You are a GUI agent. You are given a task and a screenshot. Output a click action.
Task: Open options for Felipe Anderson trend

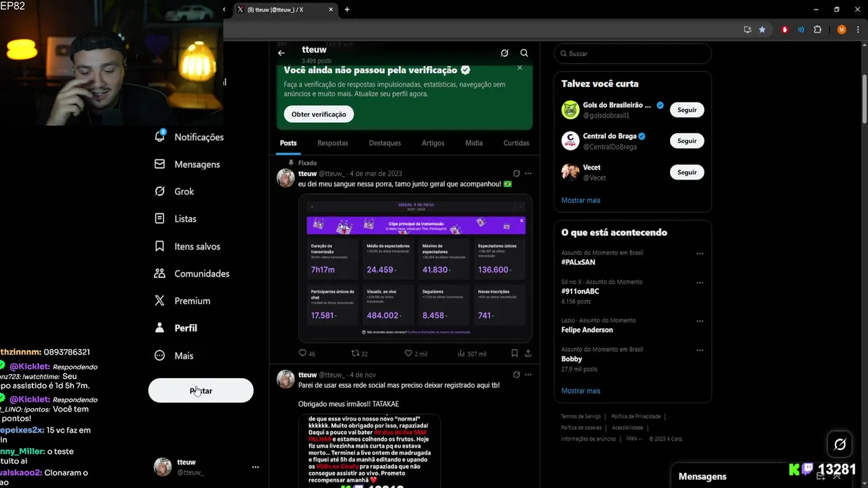700,321
